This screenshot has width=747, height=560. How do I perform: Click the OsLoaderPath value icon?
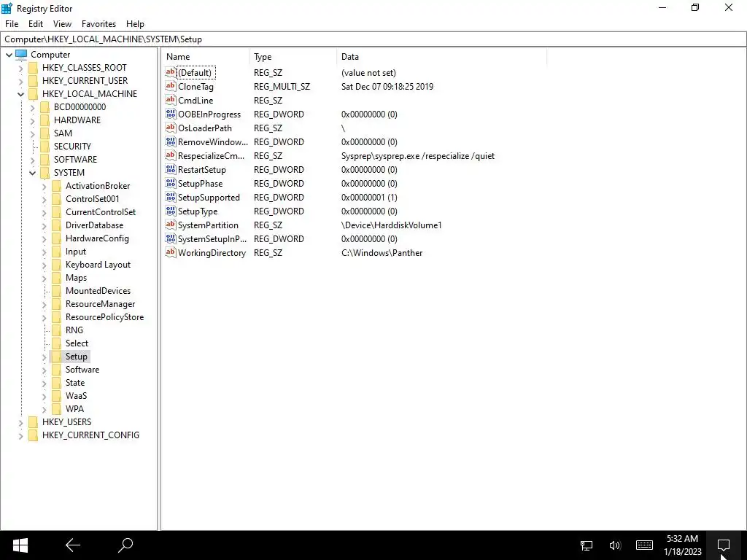(171, 128)
